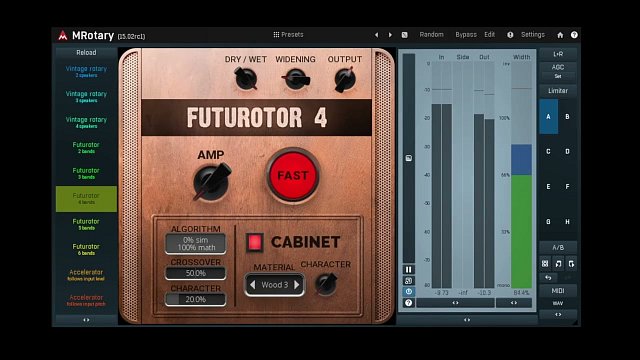Pause the meters display
640x360 pixels.
tap(409, 269)
